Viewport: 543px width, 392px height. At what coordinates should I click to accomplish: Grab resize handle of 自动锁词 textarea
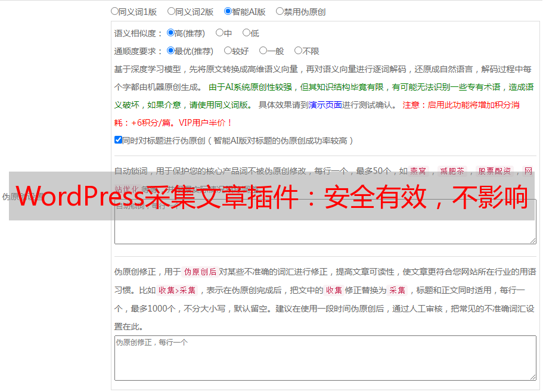(x=533, y=241)
